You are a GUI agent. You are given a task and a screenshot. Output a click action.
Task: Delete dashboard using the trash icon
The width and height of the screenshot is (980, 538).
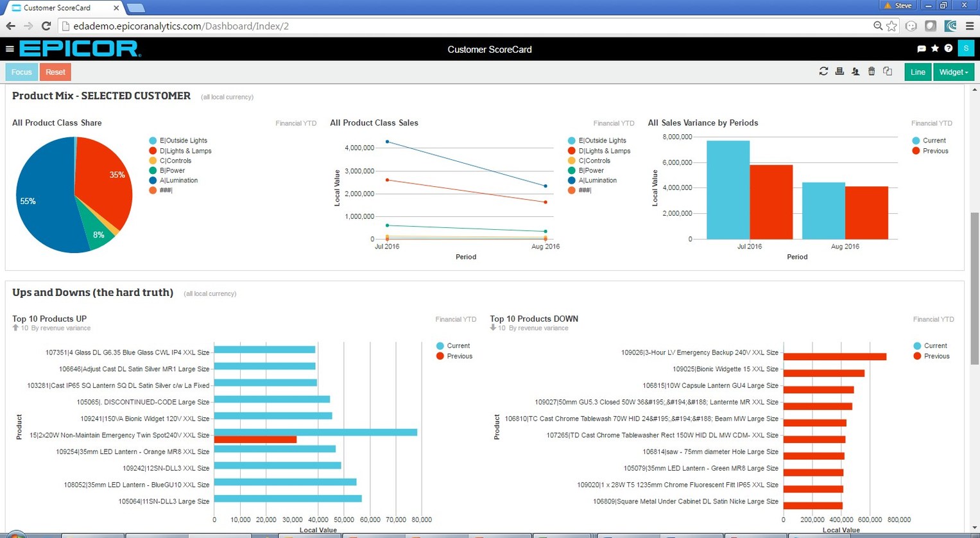click(x=872, y=72)
